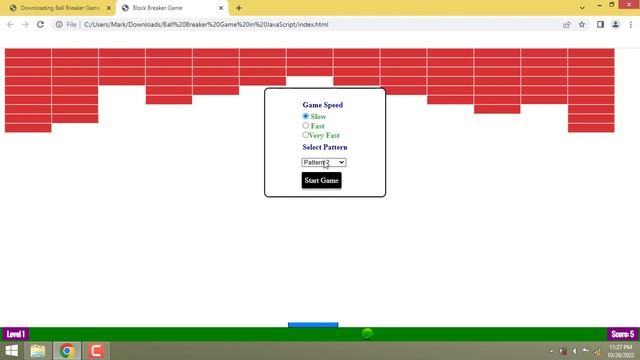The height and width of the screenshot is (360, 640).
Task: Reload the Block Breaker page
Action: pyautogui.click(x=40, y=24)
